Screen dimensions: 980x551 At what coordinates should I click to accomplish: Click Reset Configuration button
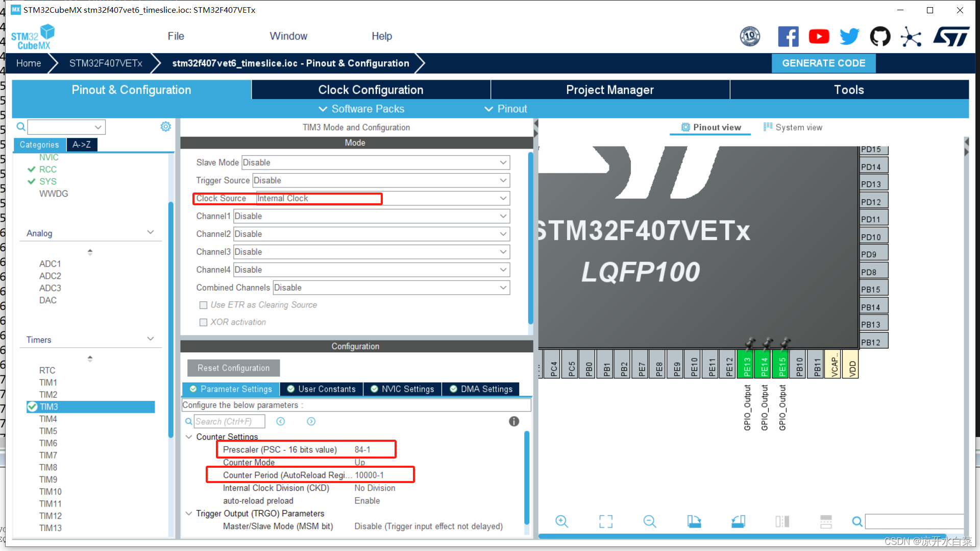[x=233, y=368]
